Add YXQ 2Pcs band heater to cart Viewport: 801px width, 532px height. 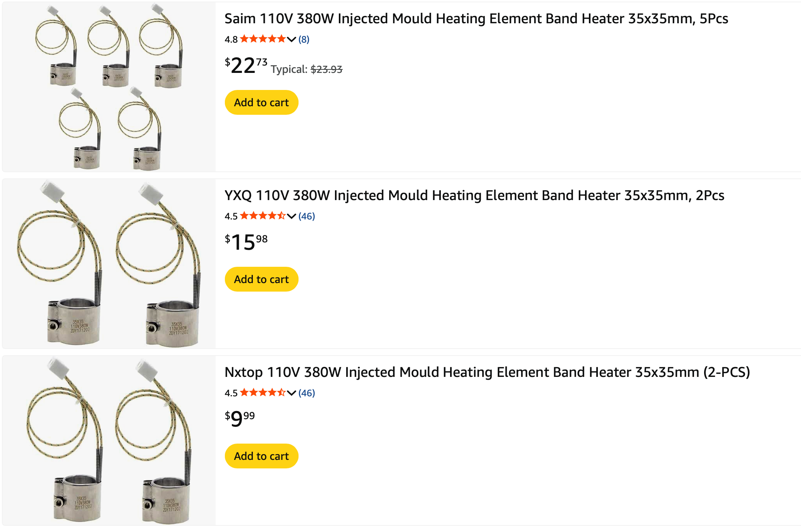click(x=261, y=279)
